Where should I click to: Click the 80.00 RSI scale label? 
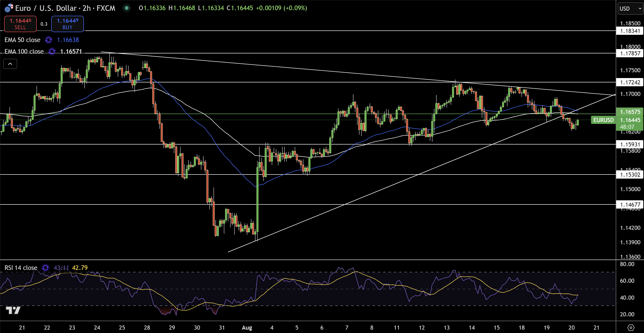coord(627,264)
